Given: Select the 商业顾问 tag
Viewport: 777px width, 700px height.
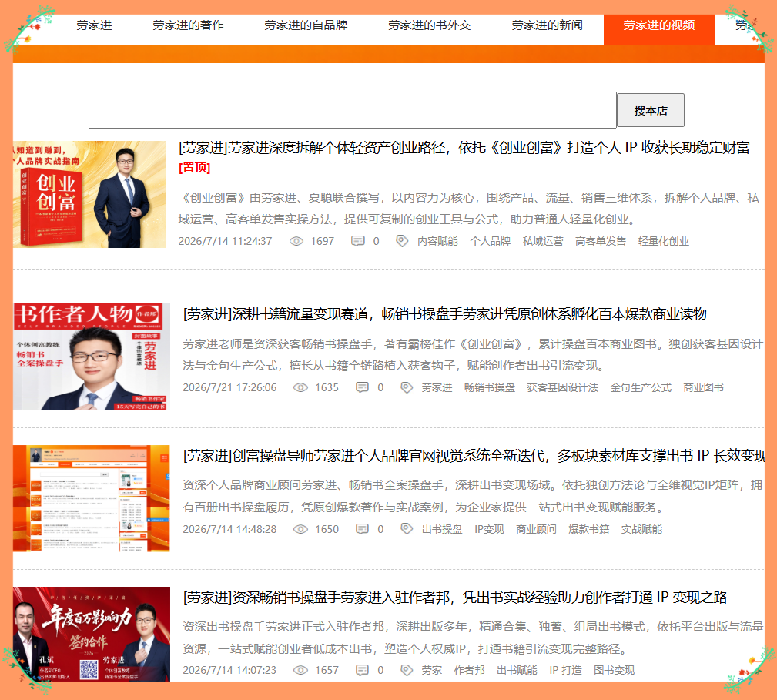Looking at the screenshot, I should (x=536, y=529).
